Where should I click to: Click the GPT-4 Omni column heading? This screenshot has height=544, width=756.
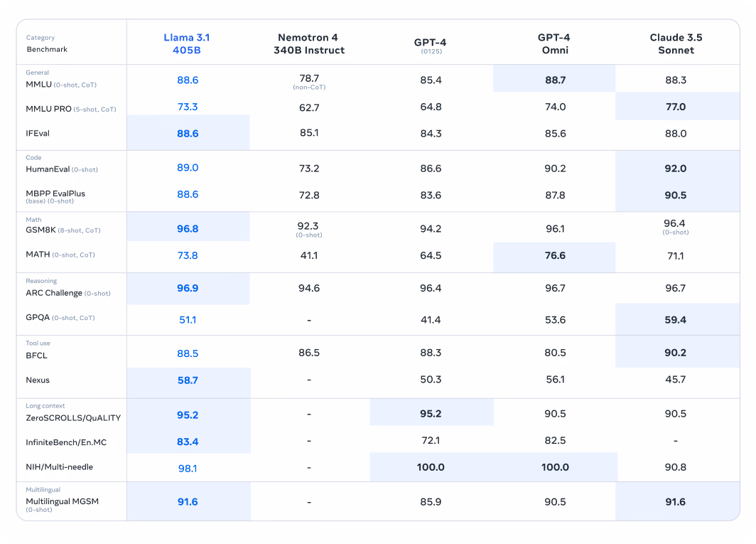554,44
